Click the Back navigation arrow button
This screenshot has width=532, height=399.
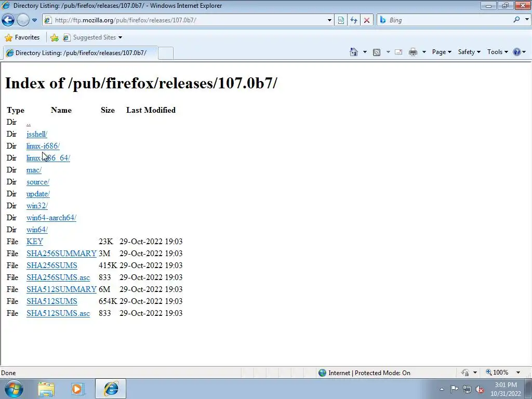coord(8,20)
